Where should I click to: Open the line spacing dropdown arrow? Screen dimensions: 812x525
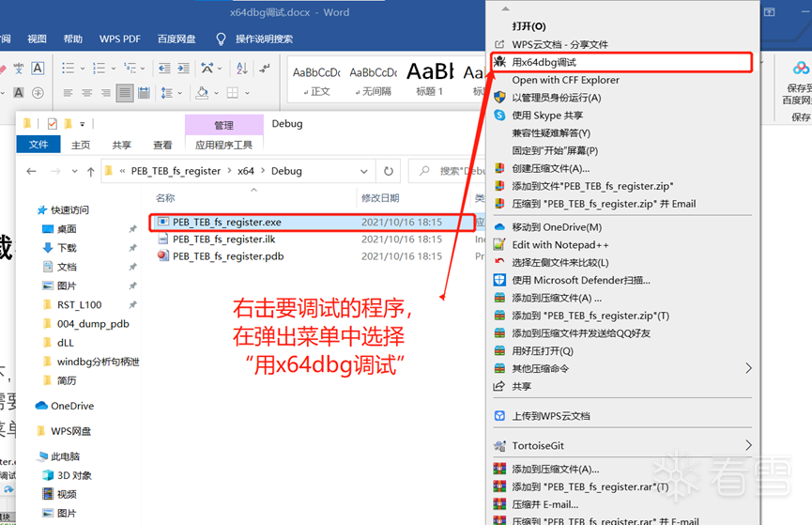pyautogui.click(x=180, y=93)
